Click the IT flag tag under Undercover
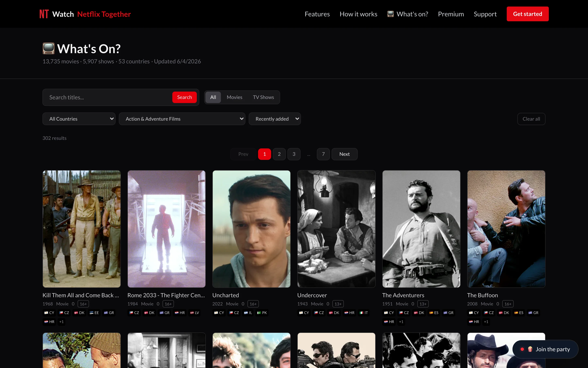Screen dimensions: 588x368 point(363,313)
